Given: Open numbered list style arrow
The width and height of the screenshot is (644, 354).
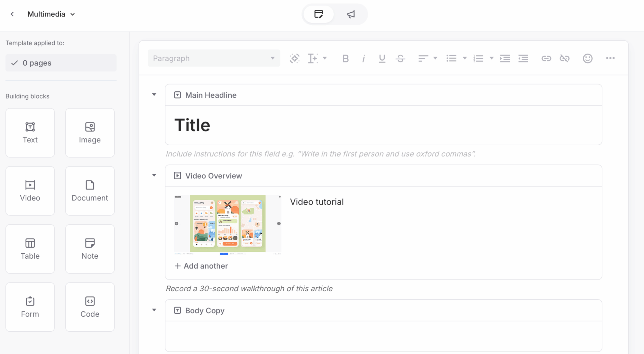Looking at the screenshot, I should click(x=491, y=58).
